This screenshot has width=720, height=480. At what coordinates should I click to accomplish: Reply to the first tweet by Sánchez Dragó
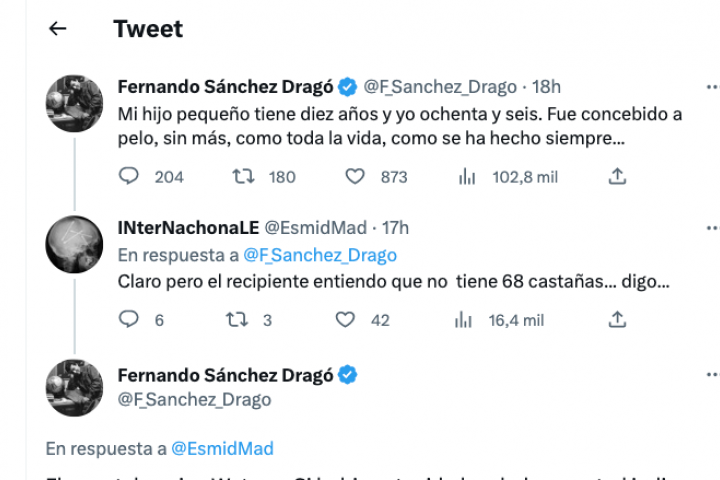[x=129, y=176]
